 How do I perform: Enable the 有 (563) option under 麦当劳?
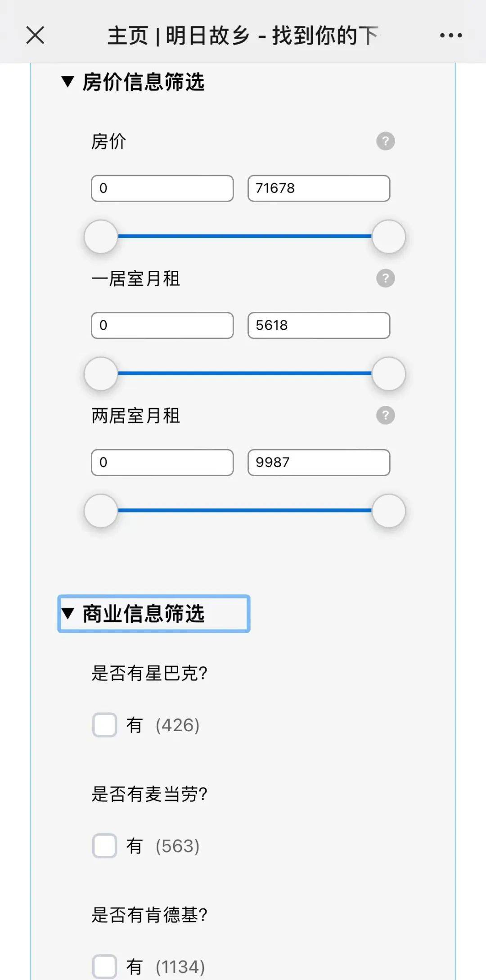point(104,846)
